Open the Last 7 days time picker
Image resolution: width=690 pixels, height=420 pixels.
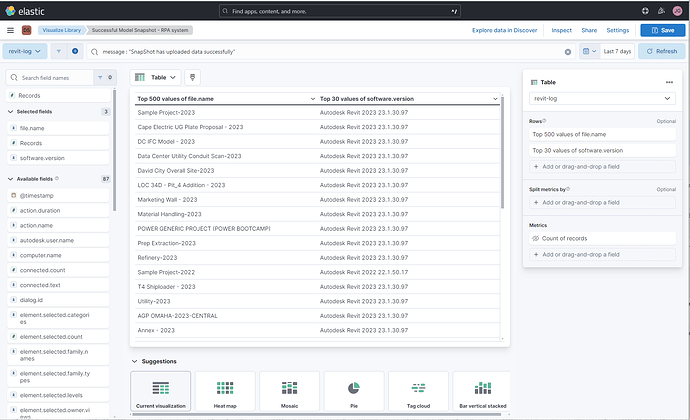click(x=617, y=52)
